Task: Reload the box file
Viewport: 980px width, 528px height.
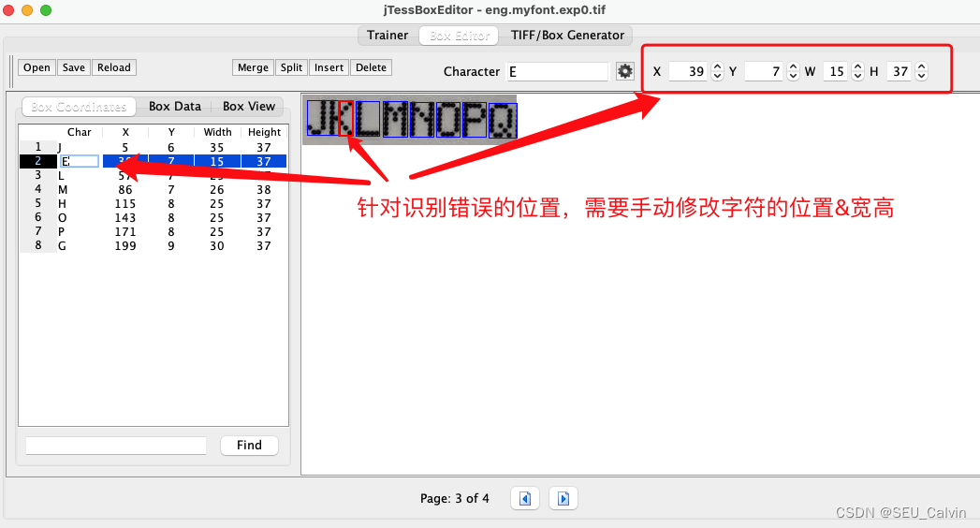Action: pos(114,67)
